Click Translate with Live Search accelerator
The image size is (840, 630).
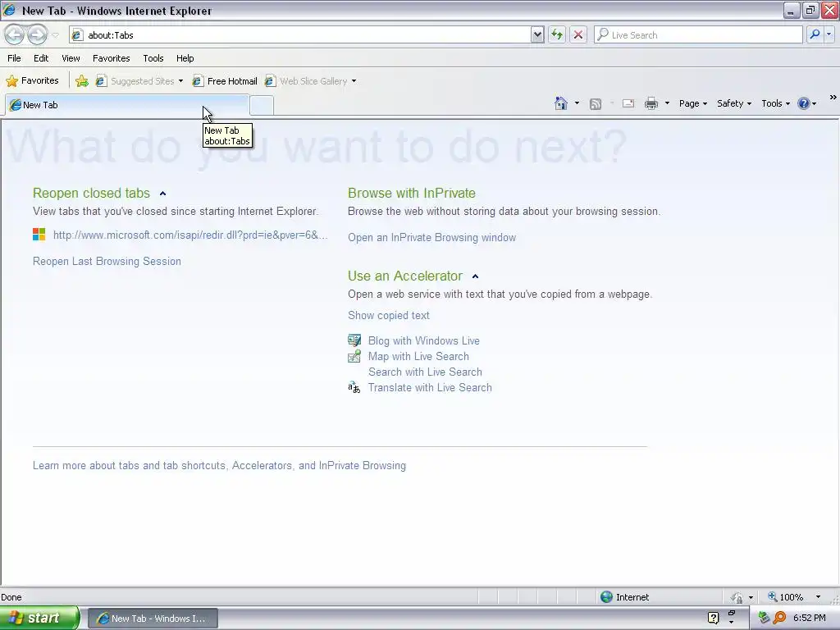430,387
